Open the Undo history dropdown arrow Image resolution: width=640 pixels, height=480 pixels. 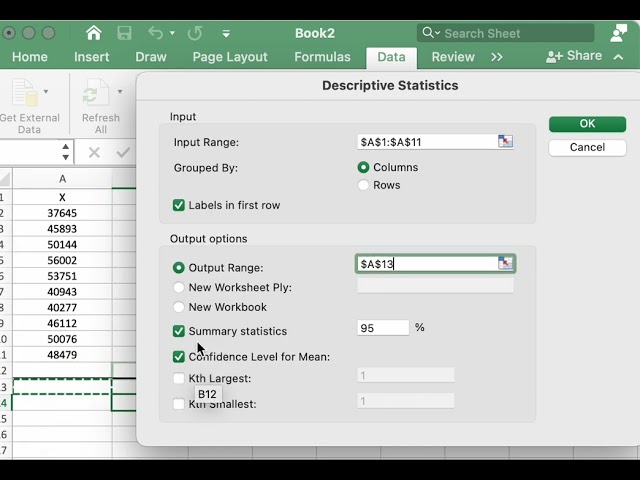click(172, 33)
